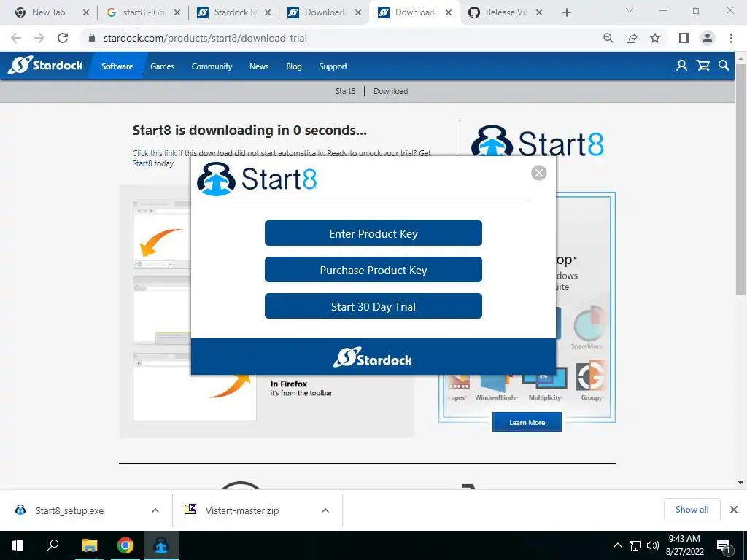Bookmark this page with star icon
This screenshot has width=747, height=560.
coord(655,38)
